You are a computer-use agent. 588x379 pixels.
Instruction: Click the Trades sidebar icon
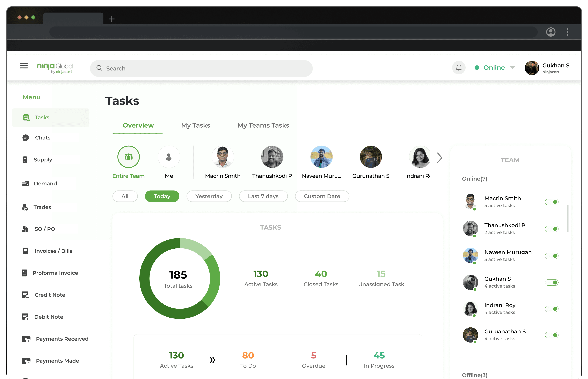[25, 207]
